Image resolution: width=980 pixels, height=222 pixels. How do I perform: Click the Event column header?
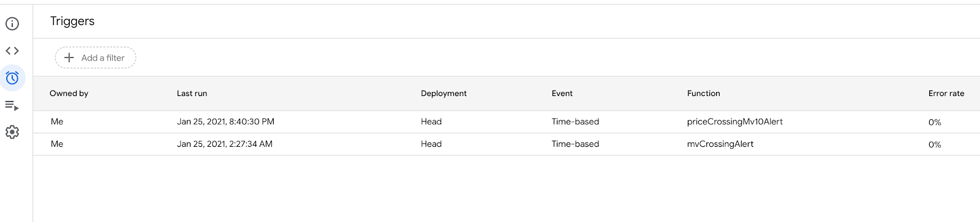pos(562,94)
